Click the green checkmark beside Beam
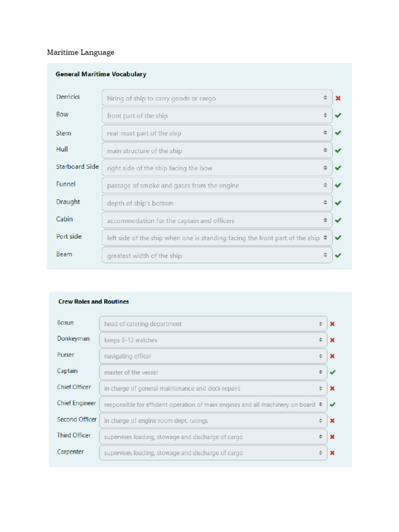 [x=338, y=255]
